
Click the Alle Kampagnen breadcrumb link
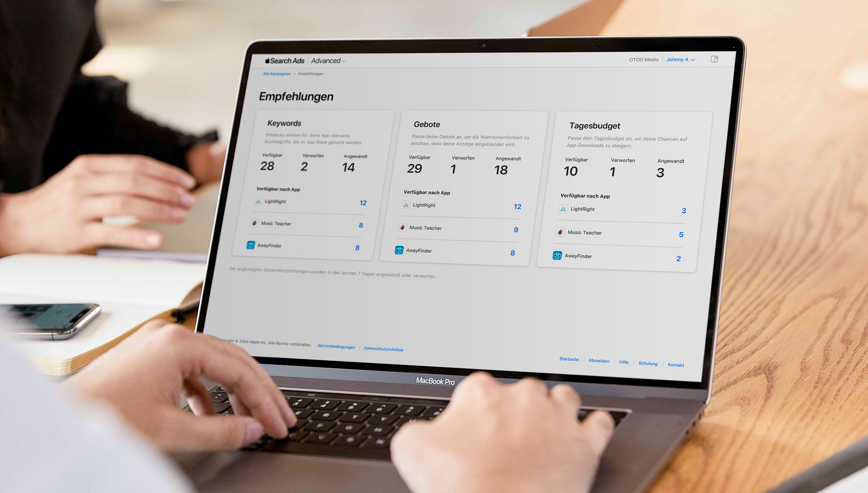[x=276, y=73]
